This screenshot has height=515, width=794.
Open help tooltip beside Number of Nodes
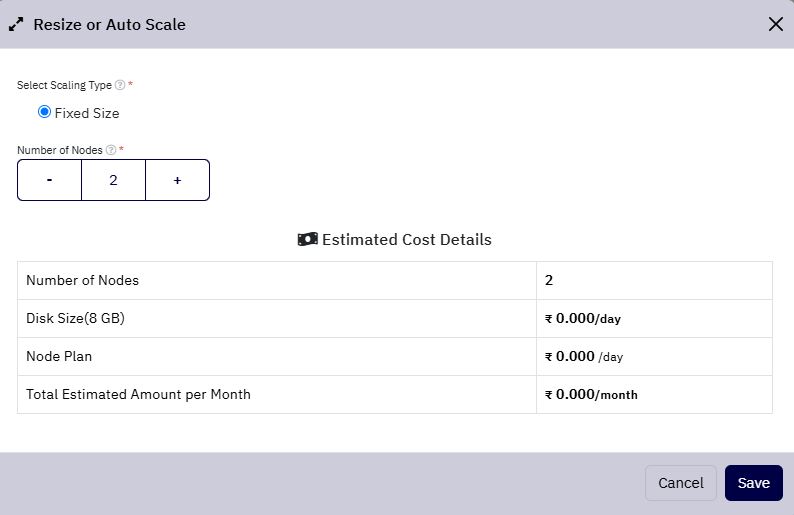coord(111,150)
